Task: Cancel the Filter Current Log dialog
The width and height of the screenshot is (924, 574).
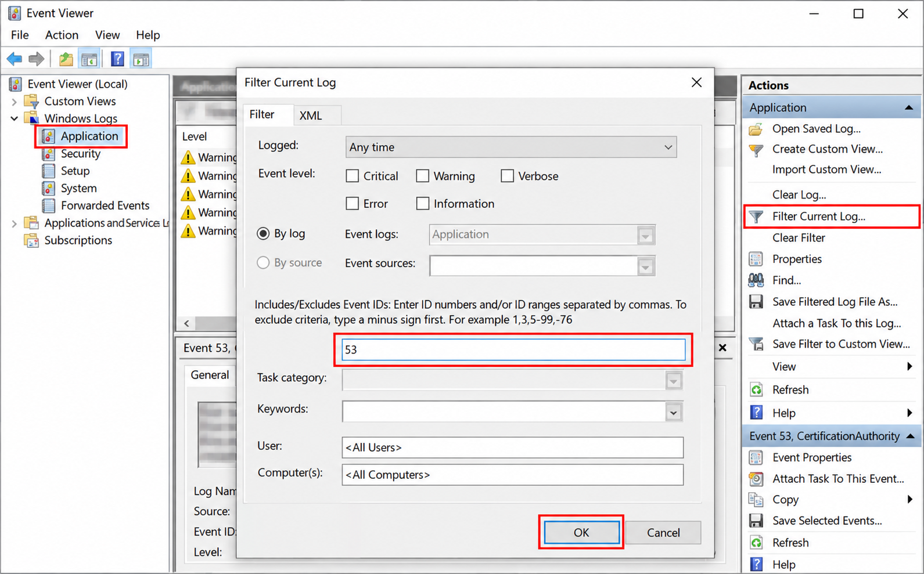Action: (x=663, y=532)
